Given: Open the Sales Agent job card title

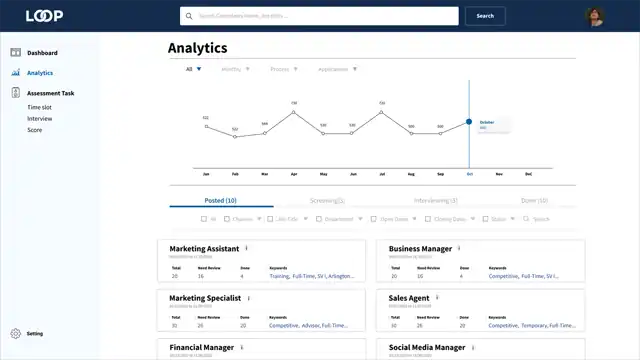Looking at the screenshot, I should coord(409,298).
